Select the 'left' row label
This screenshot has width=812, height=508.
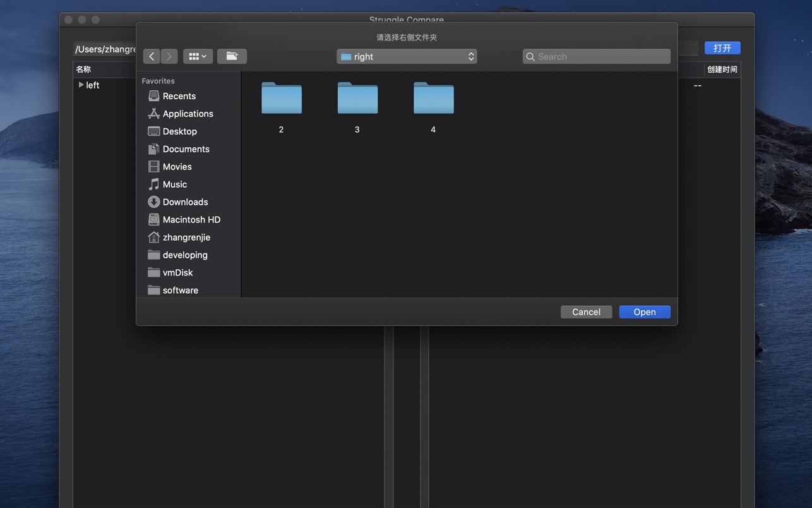(93, 85)
